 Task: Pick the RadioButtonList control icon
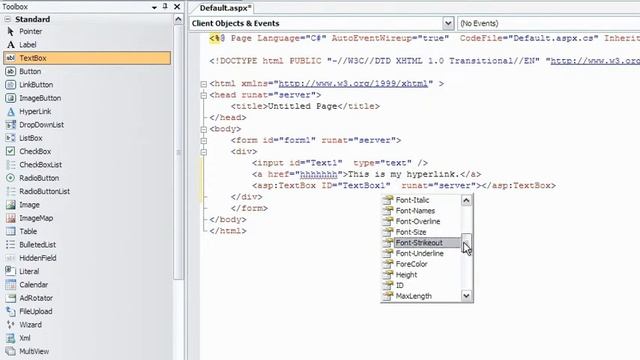click(x=11, y=191)
